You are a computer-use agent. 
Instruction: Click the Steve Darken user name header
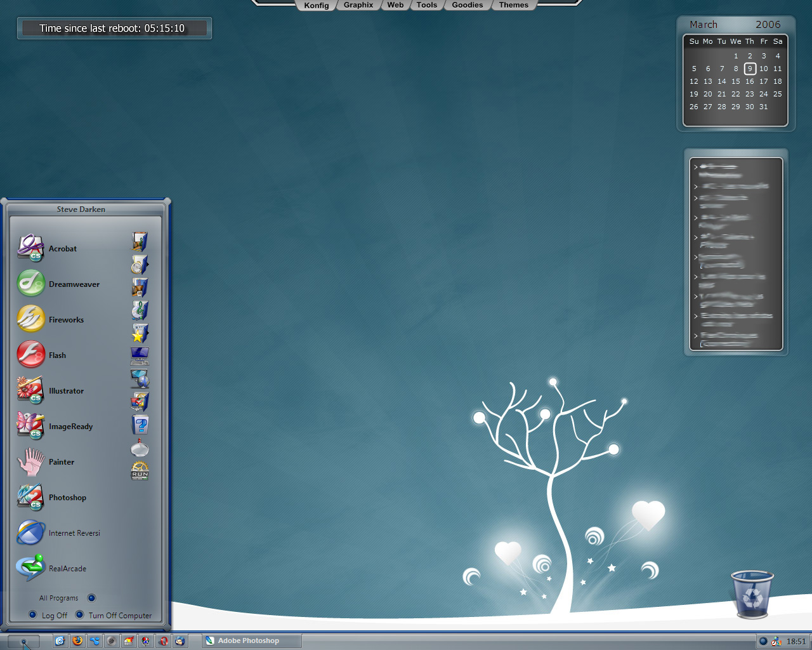81,209
